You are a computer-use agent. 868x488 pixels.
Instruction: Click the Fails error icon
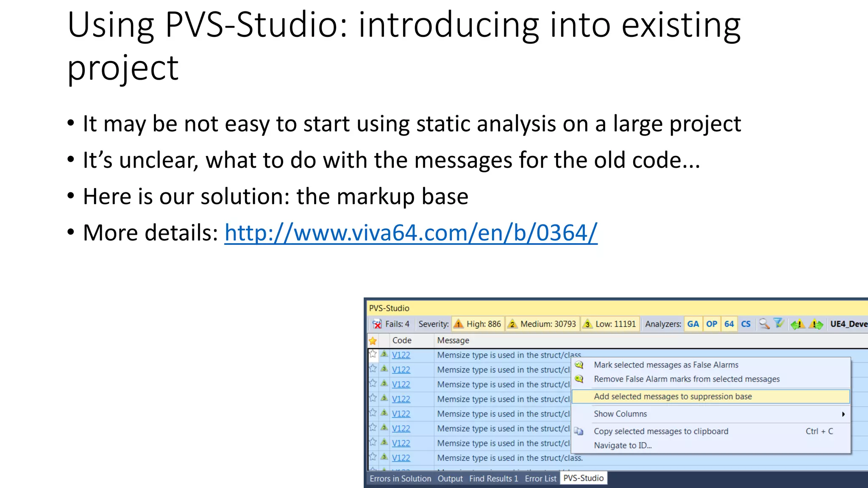click(377, 324)
